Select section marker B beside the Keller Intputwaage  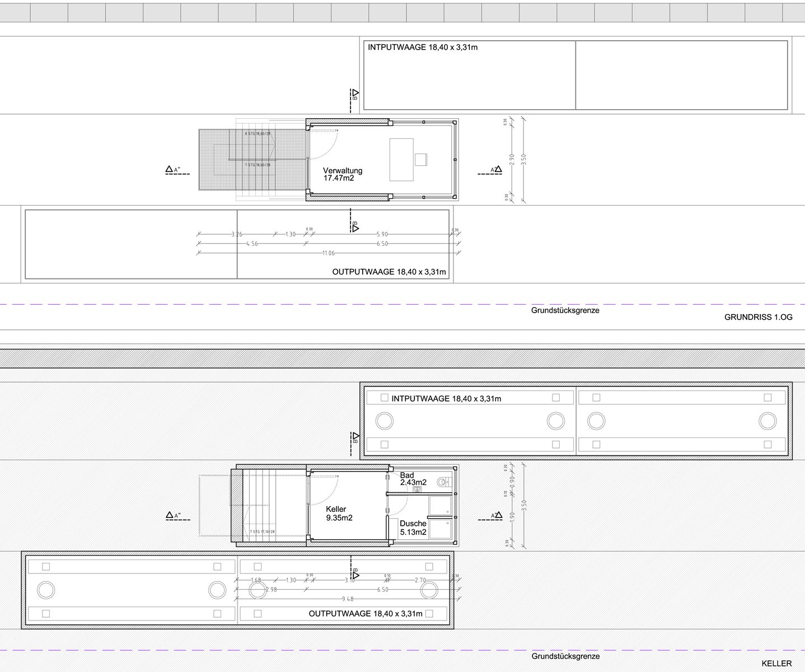pos(355,437)
